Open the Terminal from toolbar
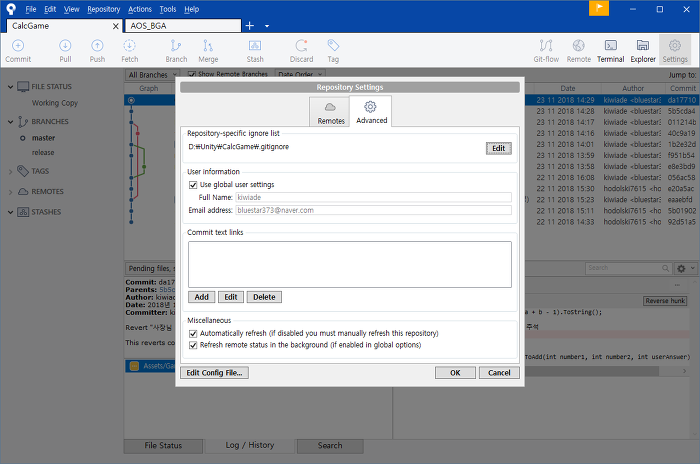 pos(610,51)
